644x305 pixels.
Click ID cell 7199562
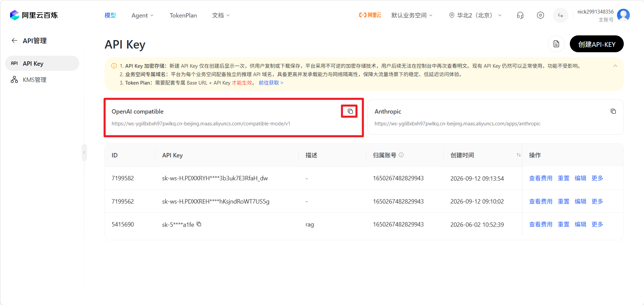[123, 202]
